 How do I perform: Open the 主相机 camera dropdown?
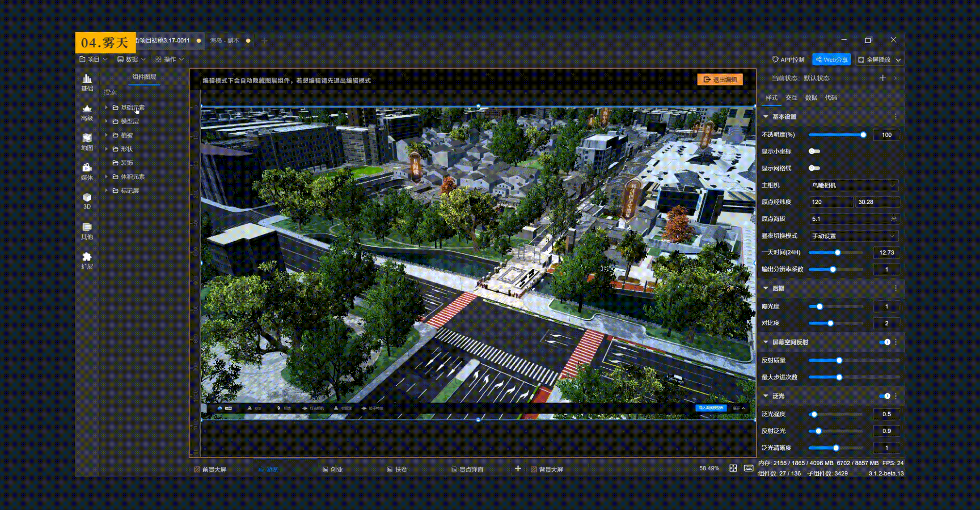tap(853, 185)
